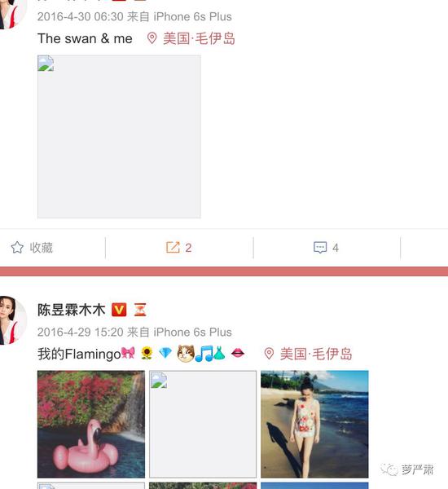
Task: Click comment count 4
Action: (335, 248)
